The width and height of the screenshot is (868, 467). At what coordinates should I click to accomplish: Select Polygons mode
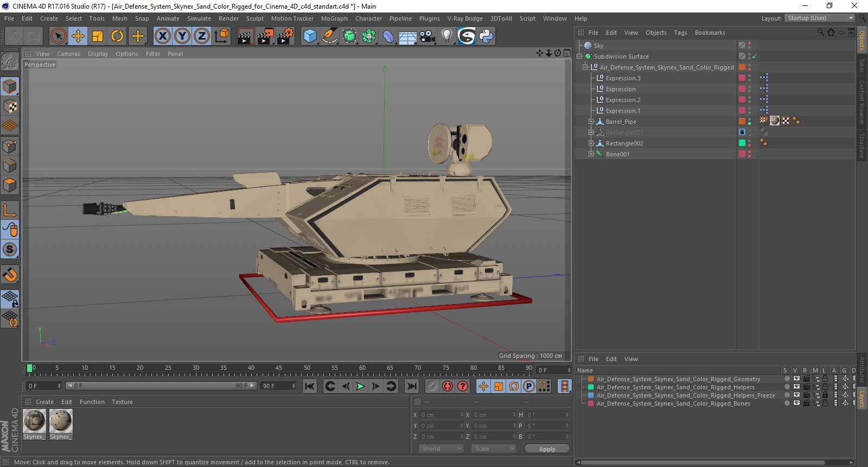tap(10, 185)
